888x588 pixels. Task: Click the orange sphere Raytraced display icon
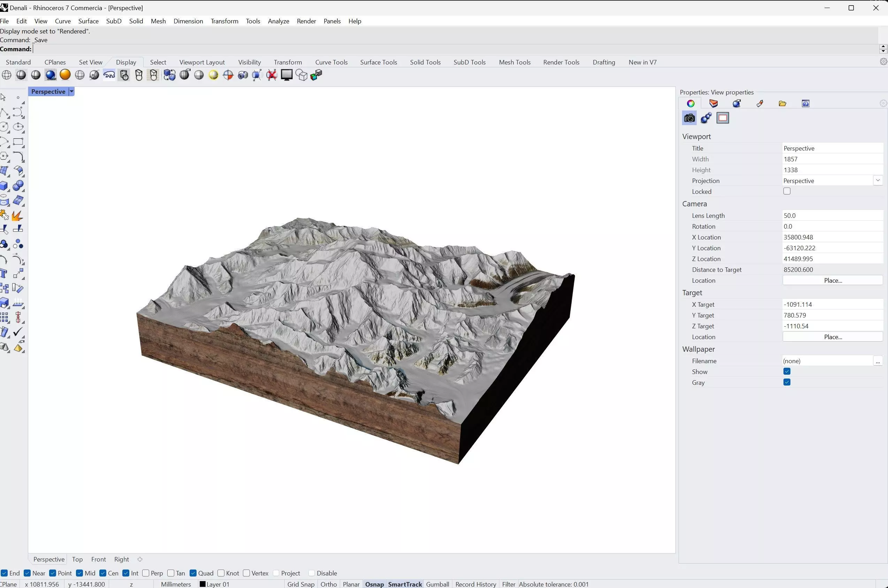[x=65, y=75]
